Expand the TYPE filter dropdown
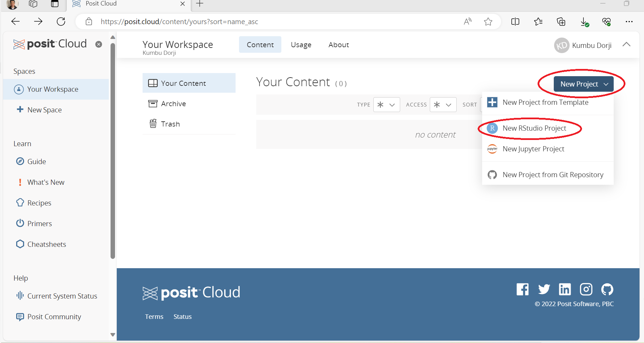 click(x=386, y=105)
